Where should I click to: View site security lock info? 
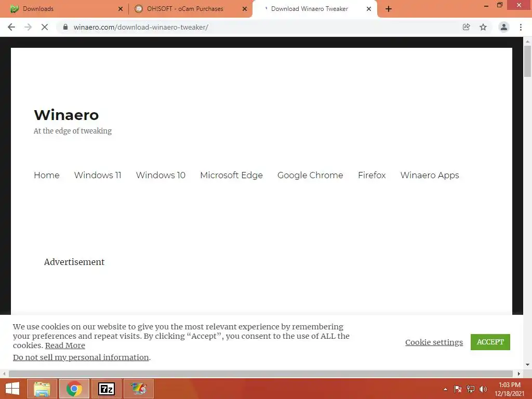65,27
